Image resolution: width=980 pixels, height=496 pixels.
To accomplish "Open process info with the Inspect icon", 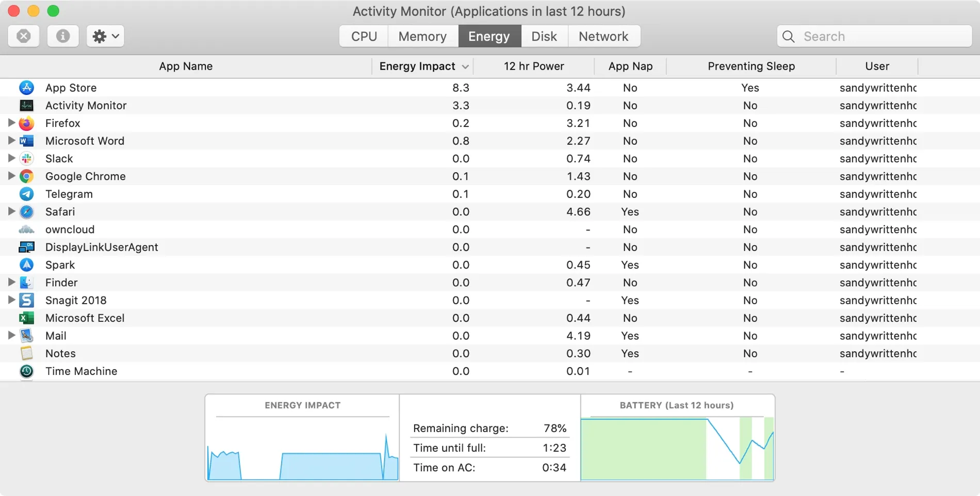I will (62, 36).
